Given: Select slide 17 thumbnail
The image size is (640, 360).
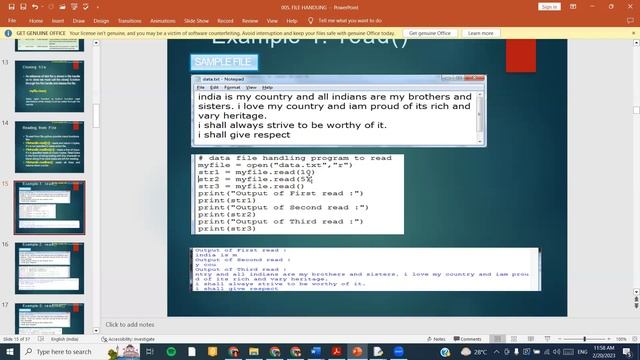Looking at the screenshot, I should point(49,318).
